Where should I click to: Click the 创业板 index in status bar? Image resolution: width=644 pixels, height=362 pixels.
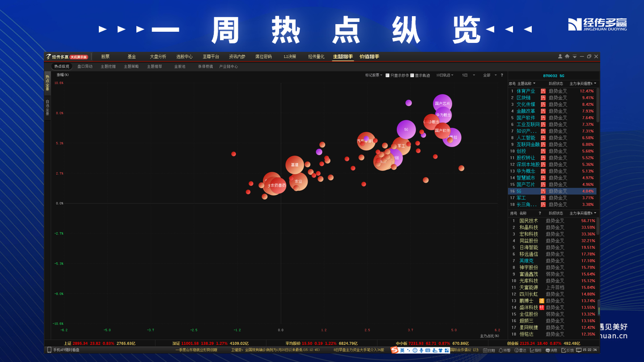pyautogui.click(x=543, y=344)
